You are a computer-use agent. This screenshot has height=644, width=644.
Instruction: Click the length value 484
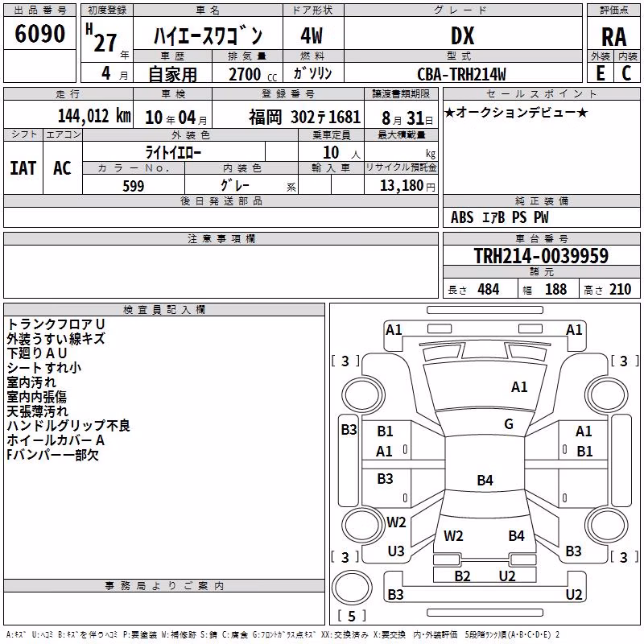pyautogui.click(x=489, y=289)
